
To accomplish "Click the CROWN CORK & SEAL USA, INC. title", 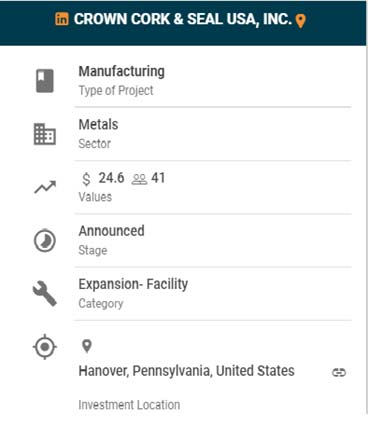I will coord(183,19).
